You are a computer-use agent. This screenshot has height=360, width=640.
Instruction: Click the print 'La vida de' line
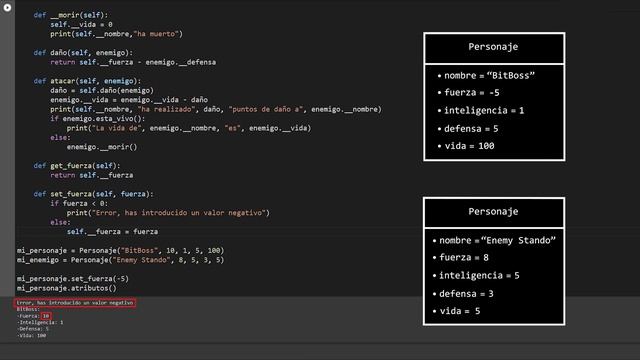pos(189,128)
